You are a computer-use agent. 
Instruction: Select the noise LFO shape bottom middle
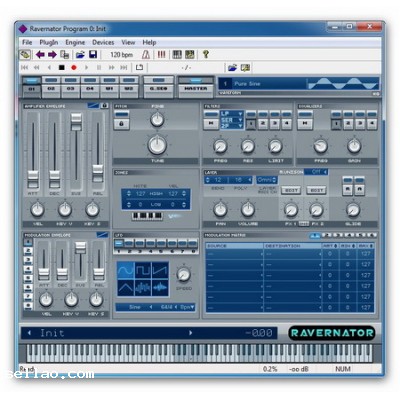143,287
